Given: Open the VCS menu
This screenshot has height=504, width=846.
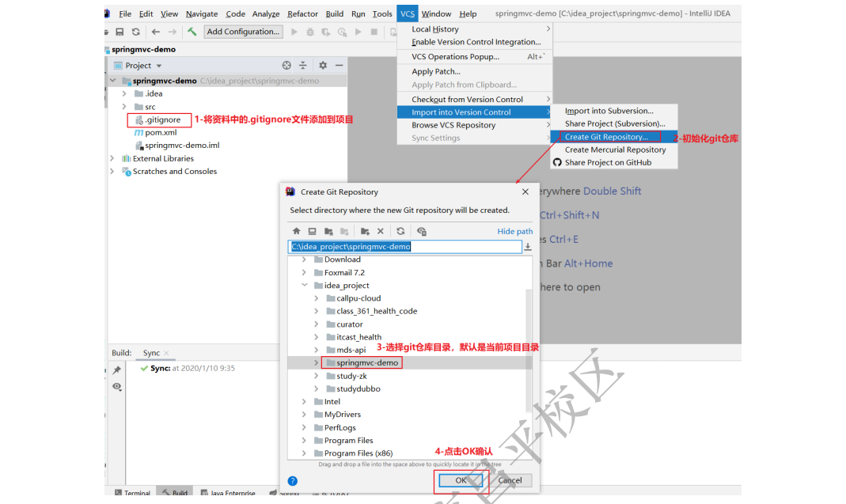Looking at the screenshot, I should click(407, 13).
